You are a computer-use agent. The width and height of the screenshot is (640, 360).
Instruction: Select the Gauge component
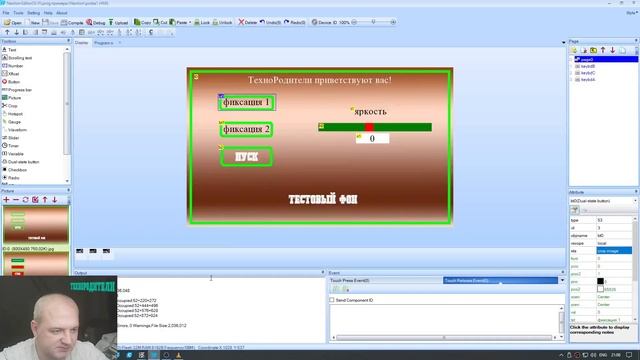tap(11, 122)
